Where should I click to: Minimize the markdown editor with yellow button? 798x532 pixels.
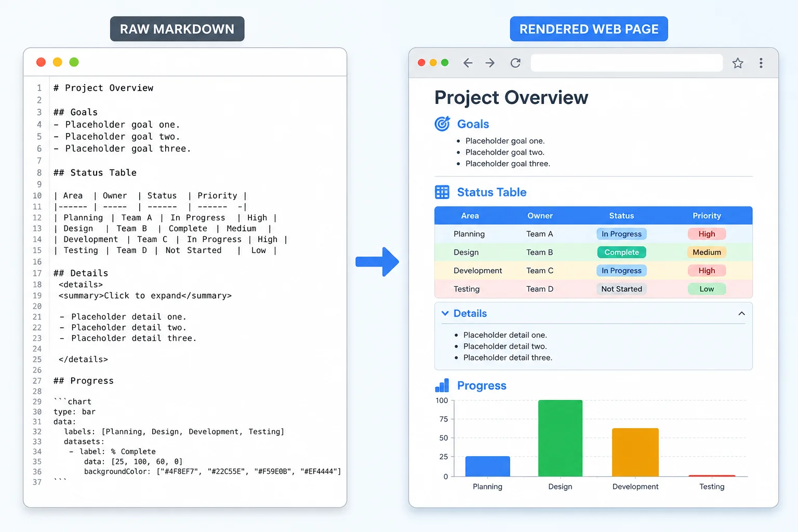point(58,62)
